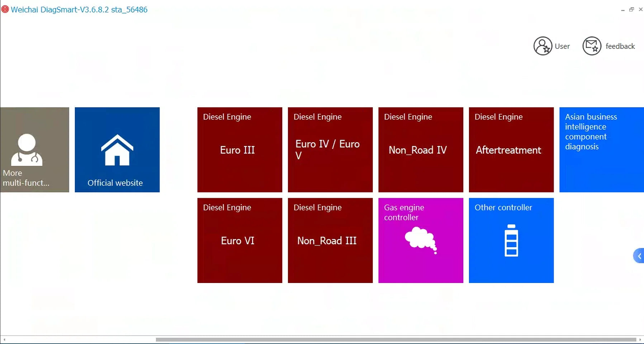Click the horizontal scrollbar thumb
The width and height of the screenshot is (644, 344).
[x=396, y=339]
